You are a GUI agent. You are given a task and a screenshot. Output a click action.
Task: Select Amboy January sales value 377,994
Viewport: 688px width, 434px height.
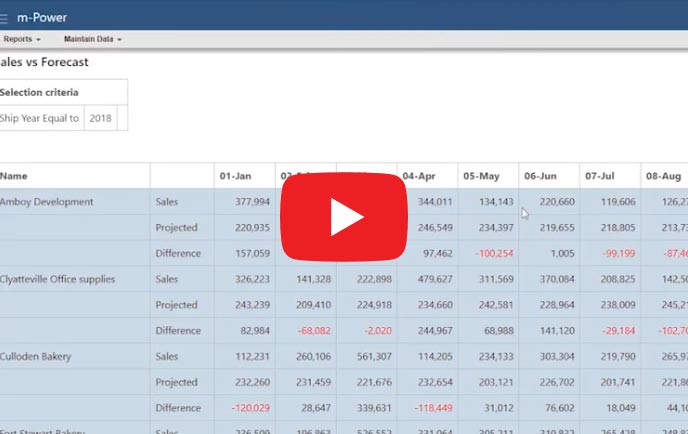pyautogui.click(x=252, y=202)
